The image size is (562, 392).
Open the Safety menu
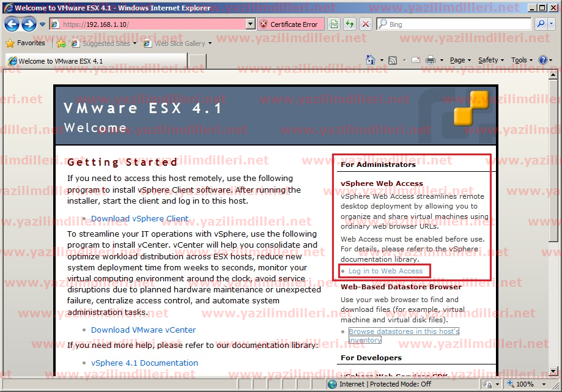(x=491, y=60)
